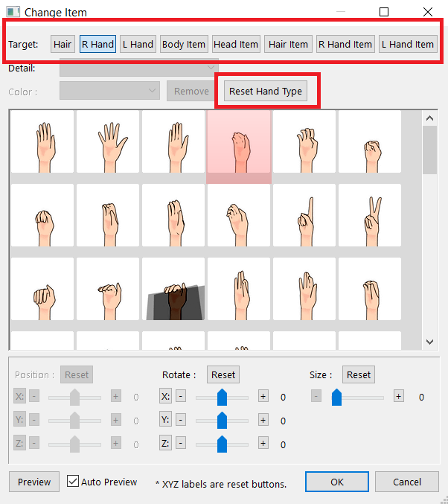Increase Size with the plus button
Viewport: 448px width, 504px height.
[398, 396]
